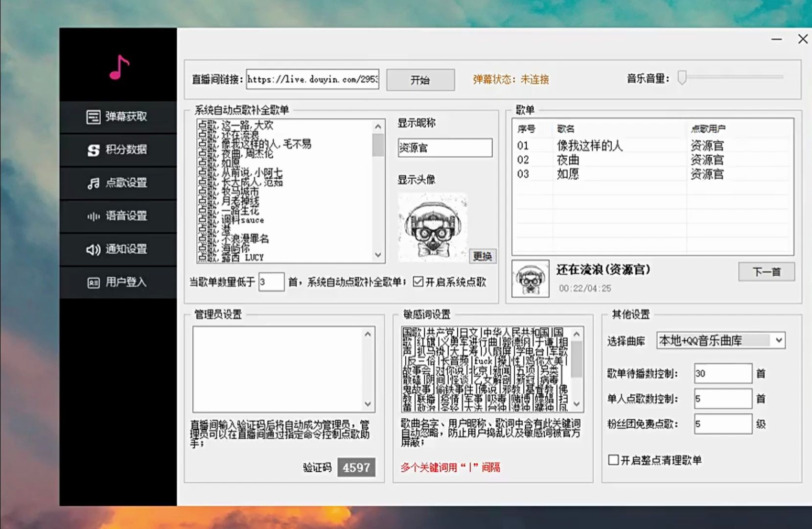Click the 语音设置 waveform icon
Screen dimensions: 812x529
point(93,216)
